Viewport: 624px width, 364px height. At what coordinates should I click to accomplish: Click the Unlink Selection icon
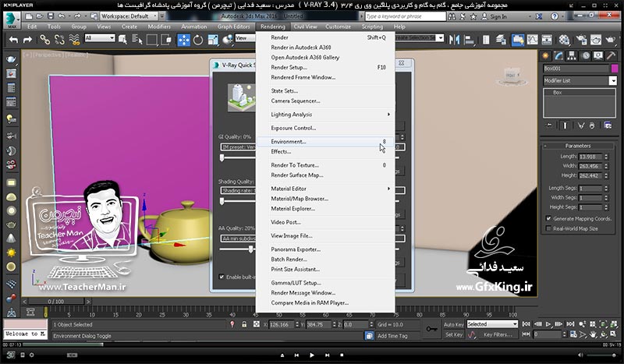[x=59, y=40]
